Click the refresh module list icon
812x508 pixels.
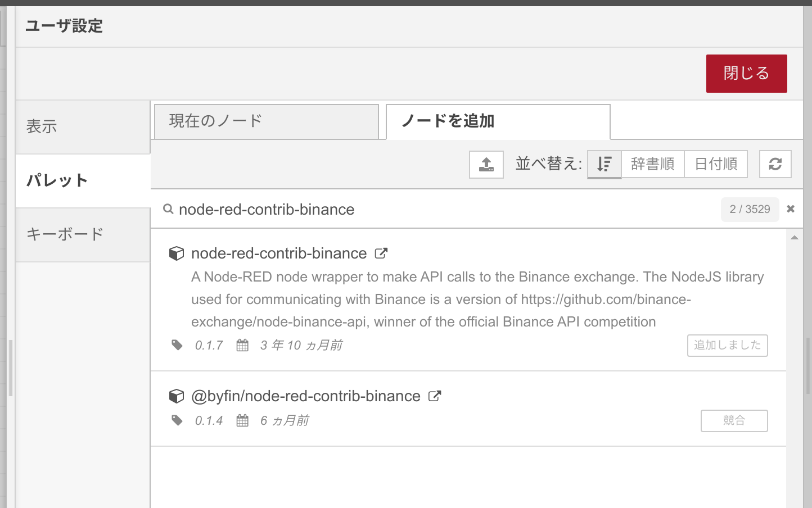775,164
